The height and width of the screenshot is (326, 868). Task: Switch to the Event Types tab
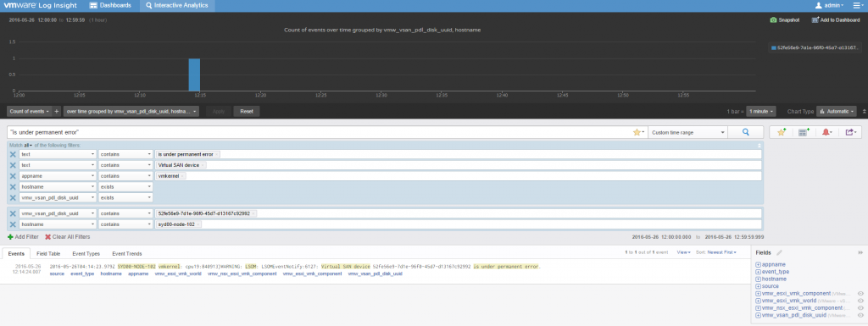click(x=86, y=254)
